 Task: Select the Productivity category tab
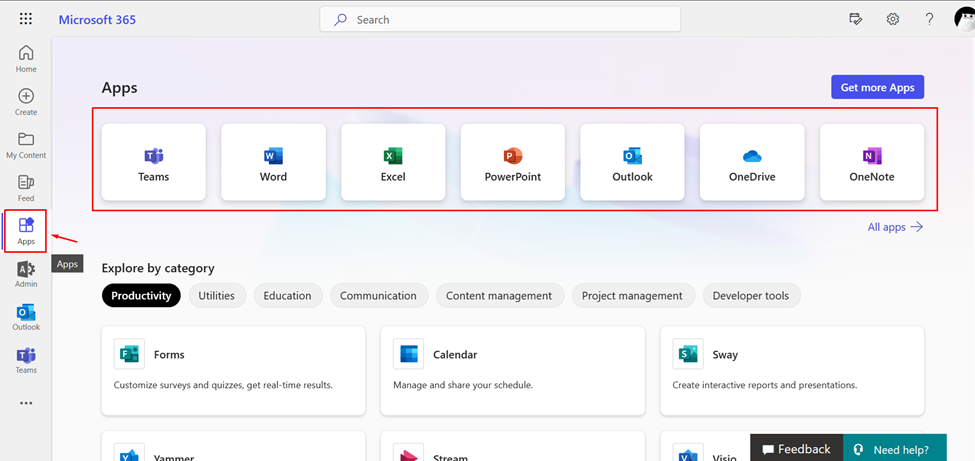(141, 296)
